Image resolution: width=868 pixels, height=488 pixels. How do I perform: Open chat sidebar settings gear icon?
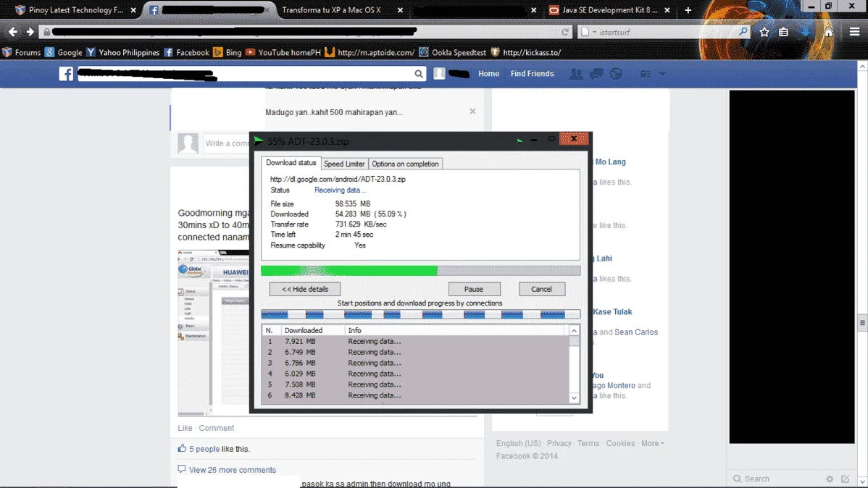[830, 479]
